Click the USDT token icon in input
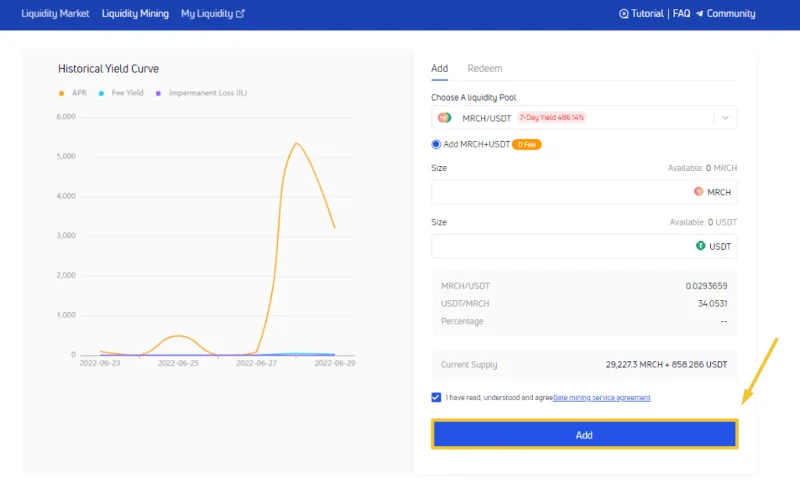This screenshot has width=800, height=493. click(x=701, y=246)
